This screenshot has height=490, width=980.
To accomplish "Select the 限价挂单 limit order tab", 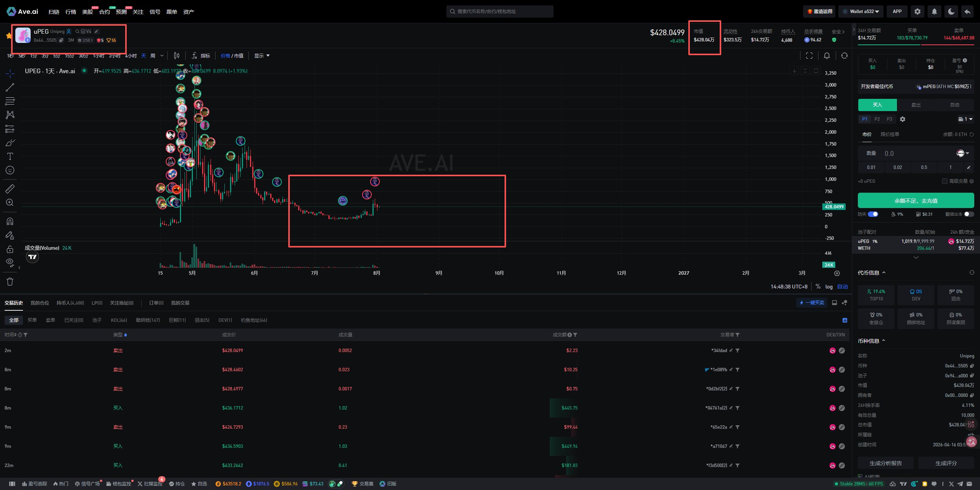I will tap(890, 134).
